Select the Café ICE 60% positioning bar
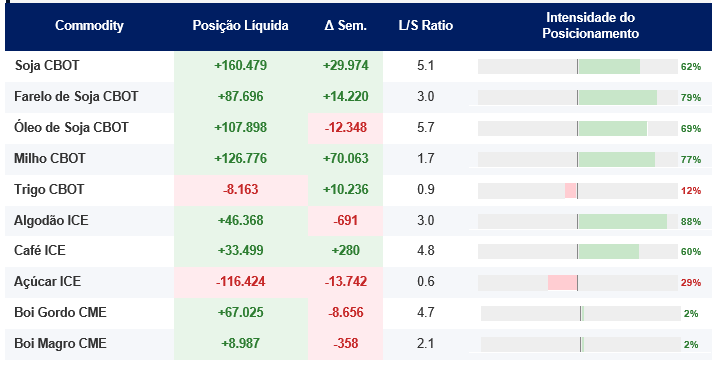The height and width of the screenshot is (366, 719). point(578,251)
